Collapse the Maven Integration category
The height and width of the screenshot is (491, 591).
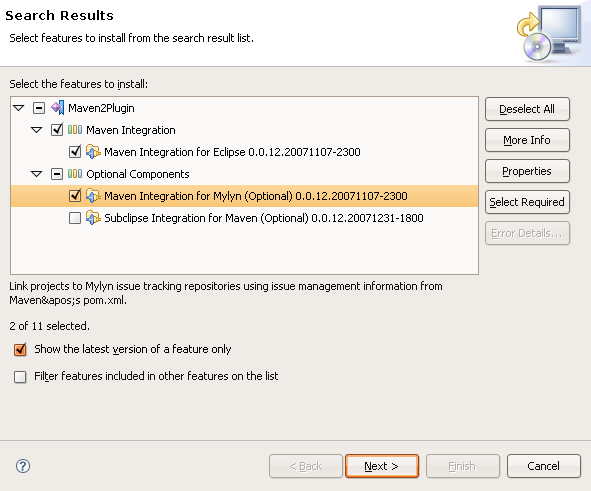(x=37, y=130)
